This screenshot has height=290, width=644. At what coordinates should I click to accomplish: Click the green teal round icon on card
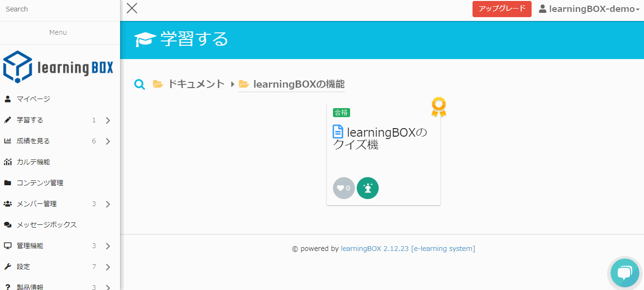tap(367, 188)
